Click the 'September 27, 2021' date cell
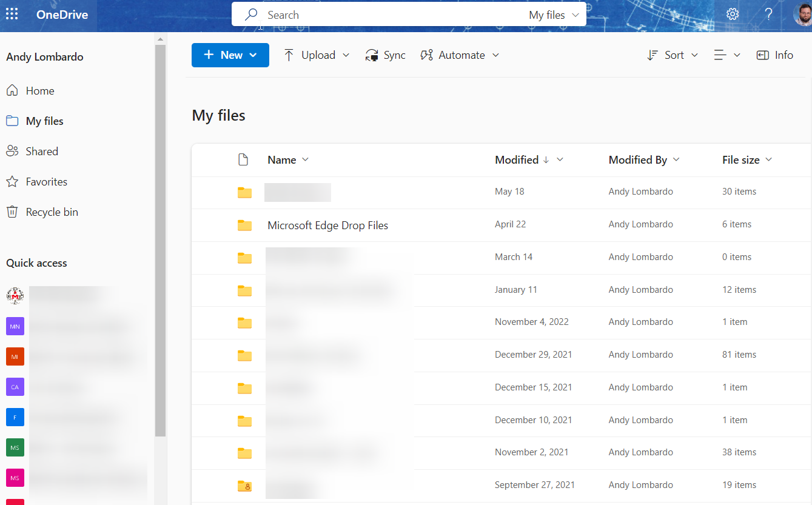Image resolution: width=812 pixels, height=505 pixels. click(535, 485)
